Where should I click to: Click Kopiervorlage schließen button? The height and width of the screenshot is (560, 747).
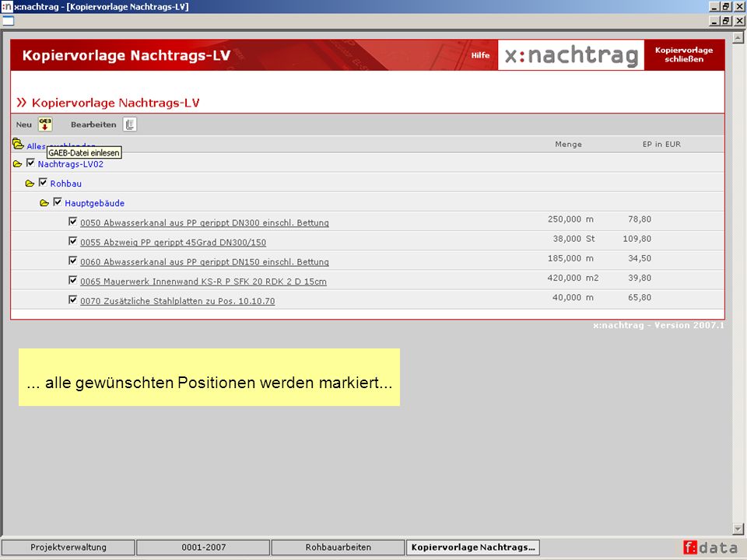click(x=684, y=54)
